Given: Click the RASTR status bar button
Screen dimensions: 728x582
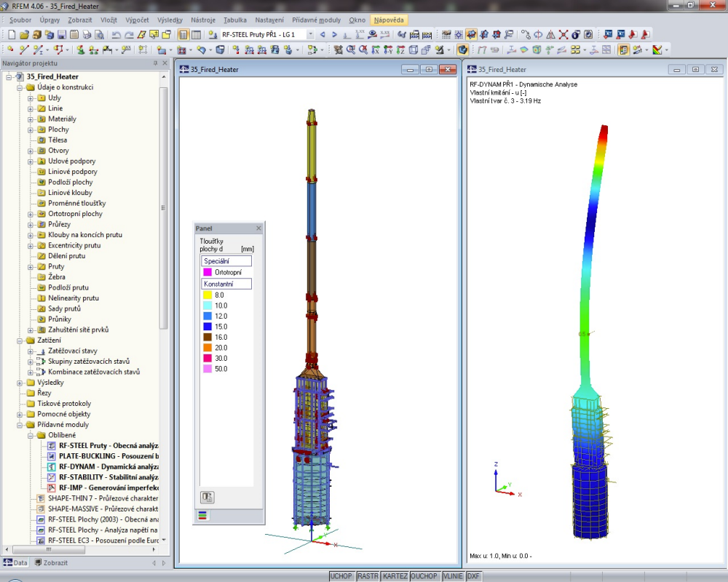Looking at the screenshot, I should pos(368,576).
